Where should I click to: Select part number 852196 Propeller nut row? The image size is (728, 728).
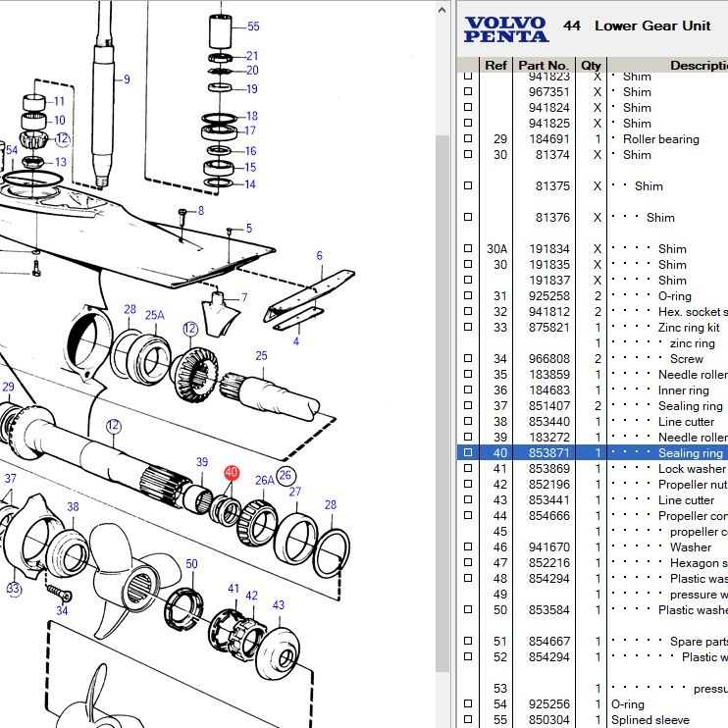[x=543, y=485]
